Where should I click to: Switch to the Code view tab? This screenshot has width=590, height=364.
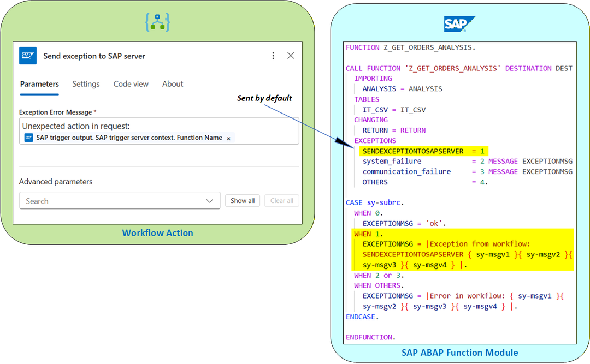click(131, 84)
